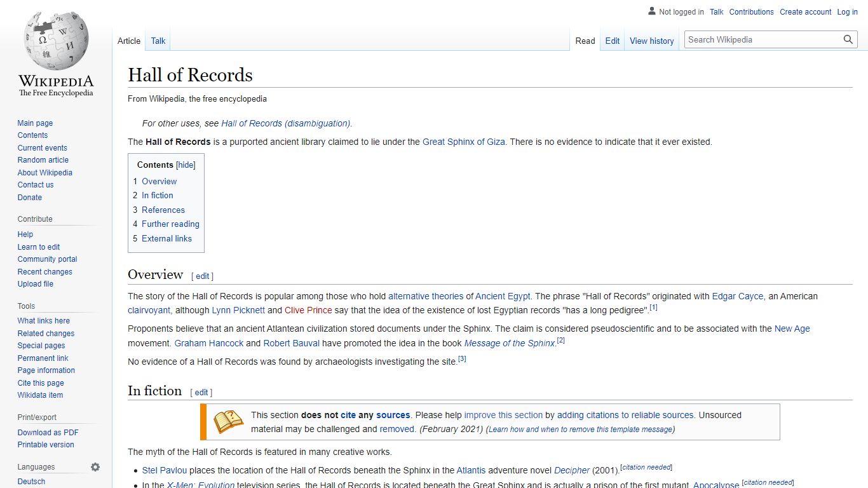Click the question-mark book icon in notice

click(228, 422)
